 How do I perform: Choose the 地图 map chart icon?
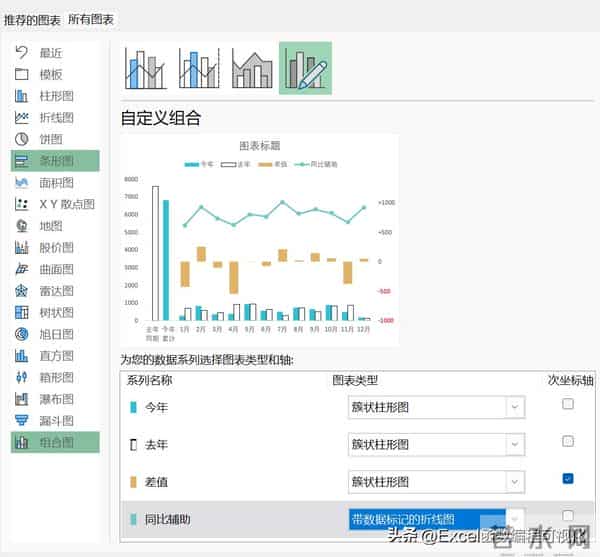(21, 226)
